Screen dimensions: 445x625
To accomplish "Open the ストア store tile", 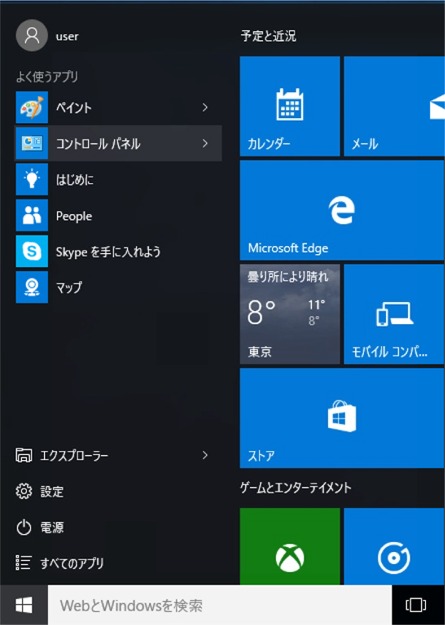I will click(x=342, y=418).
